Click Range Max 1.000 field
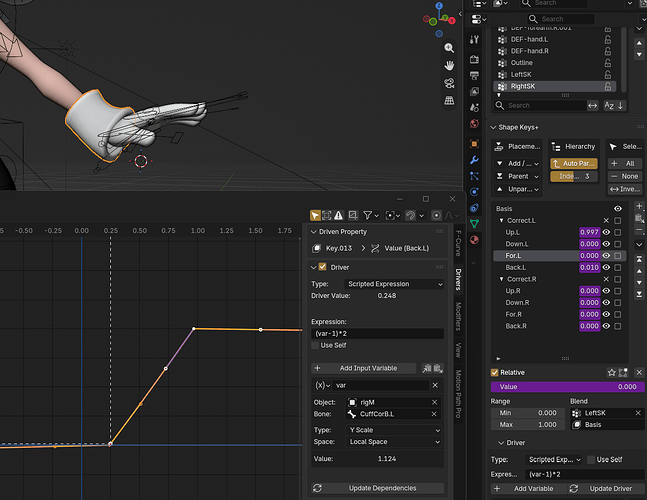 [x=529, y=425]
